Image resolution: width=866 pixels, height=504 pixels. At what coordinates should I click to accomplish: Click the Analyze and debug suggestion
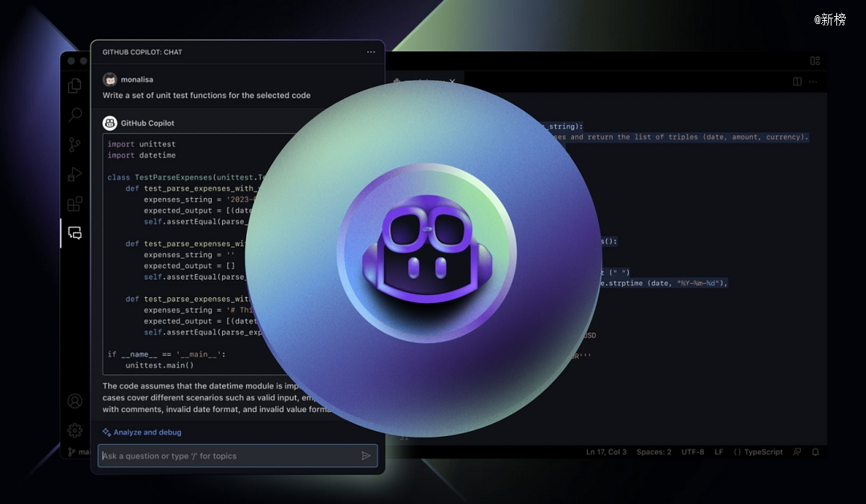pos(142,432)
